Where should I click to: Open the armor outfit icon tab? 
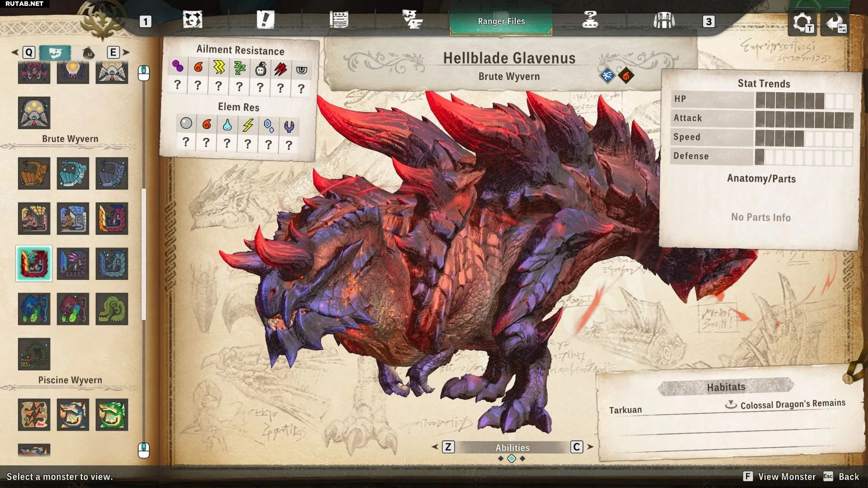click(664, 20)
